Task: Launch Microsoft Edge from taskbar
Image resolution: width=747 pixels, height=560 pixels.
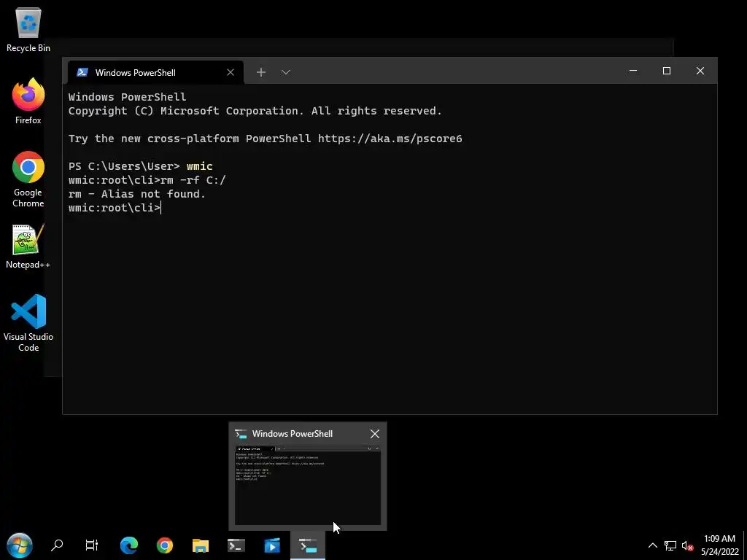Action: 128,545
